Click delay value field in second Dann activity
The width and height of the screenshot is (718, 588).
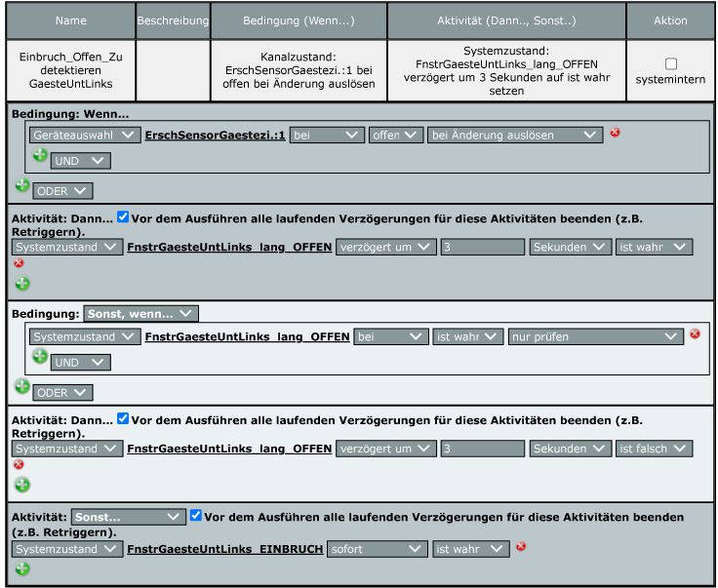pos(483,449)
